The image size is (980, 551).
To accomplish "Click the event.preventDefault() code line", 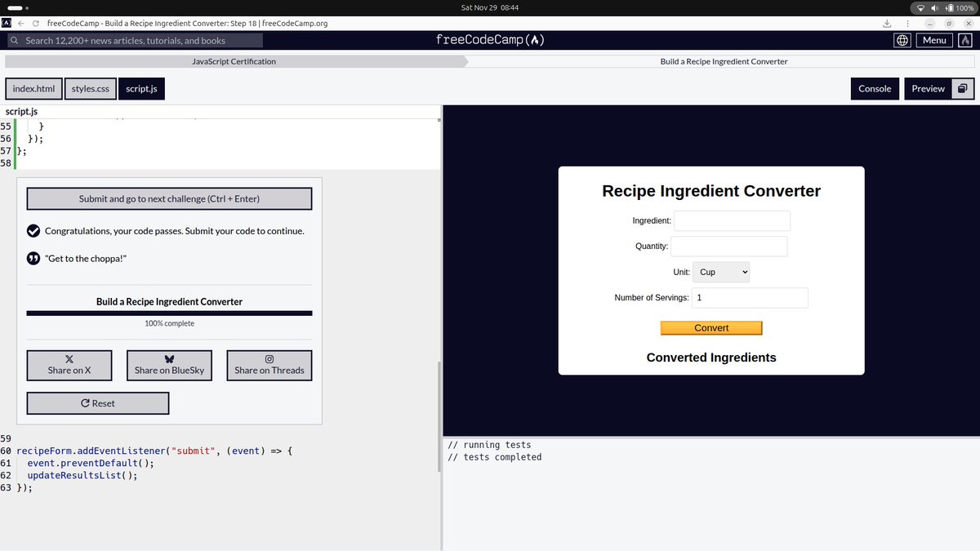I will (90, 463).
